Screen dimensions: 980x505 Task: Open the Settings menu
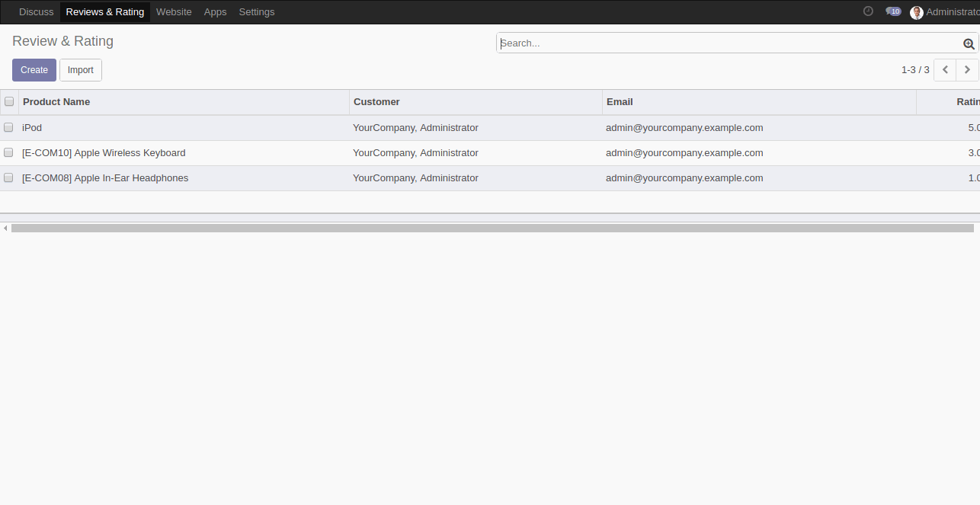[257, 12]
